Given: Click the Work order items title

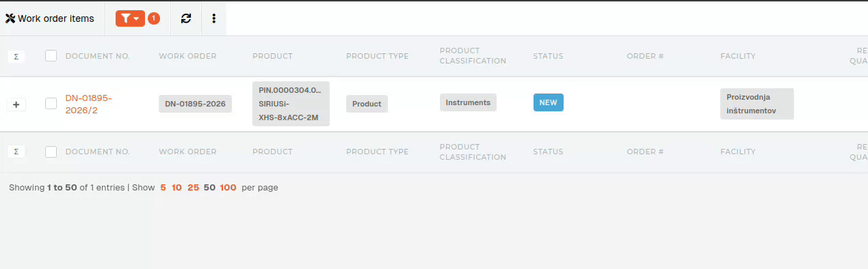Looking at the screenshot, I should (x=56, y=18).
